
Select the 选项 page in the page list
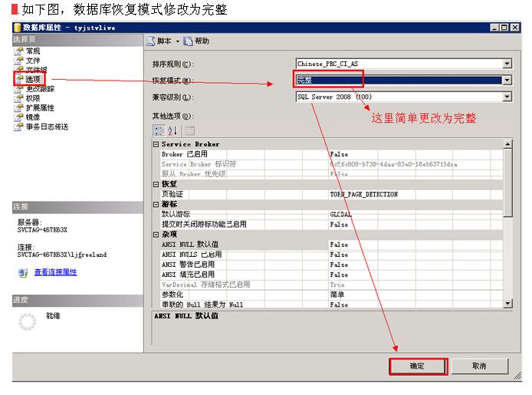(x=33, y=79)
